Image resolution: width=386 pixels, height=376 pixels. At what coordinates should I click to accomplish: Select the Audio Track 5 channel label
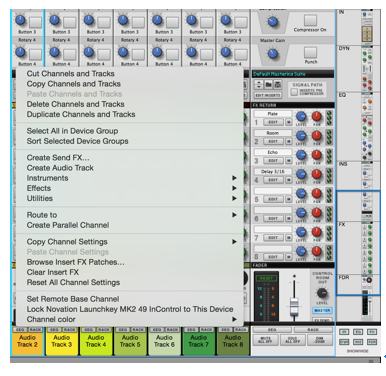(130, 341)
